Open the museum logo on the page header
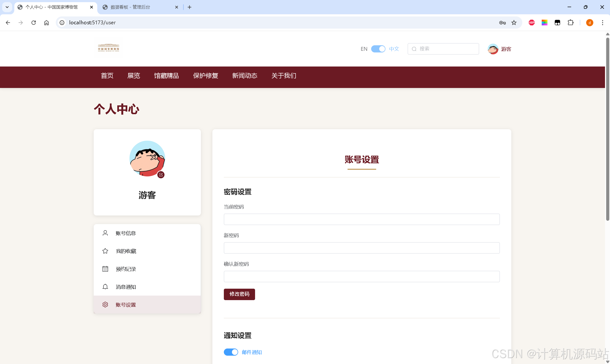Image resolution: width=610 pixels, height=364 pixels. pos(108,48)
